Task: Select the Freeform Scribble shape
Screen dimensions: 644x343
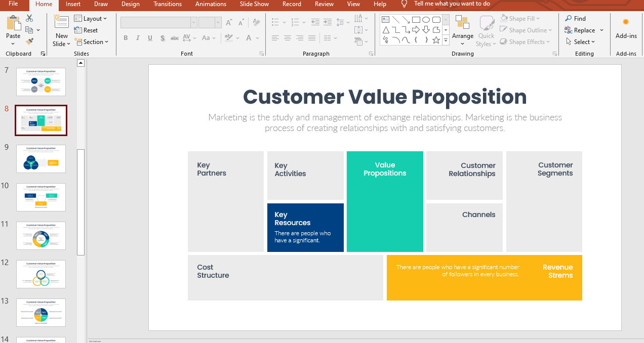Action: [386, 40]
